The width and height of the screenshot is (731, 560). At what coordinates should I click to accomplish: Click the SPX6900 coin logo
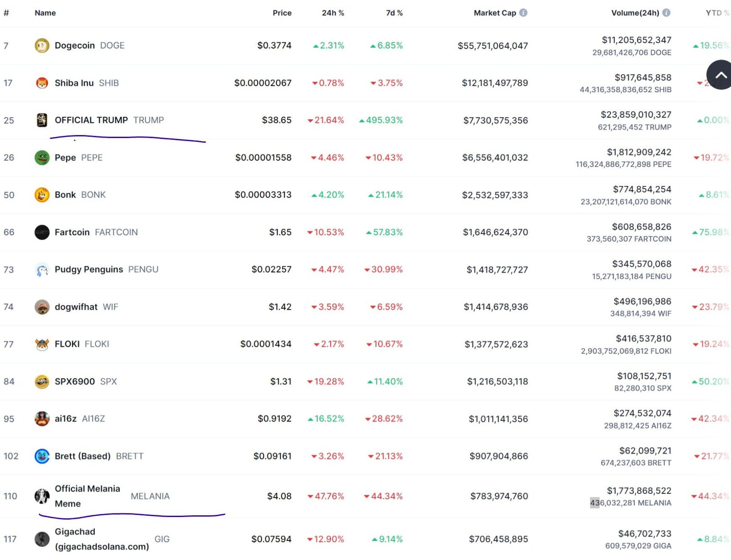point(42,381)
